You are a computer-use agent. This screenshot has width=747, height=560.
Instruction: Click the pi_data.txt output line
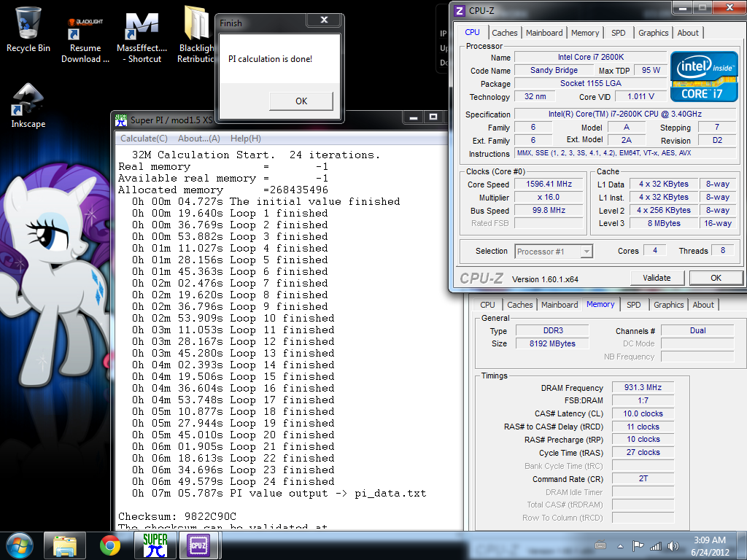[279, 494]
